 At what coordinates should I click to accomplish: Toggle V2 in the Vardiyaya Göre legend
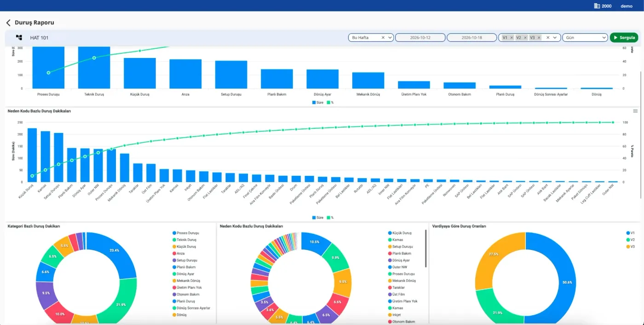(x=630, y=240)
